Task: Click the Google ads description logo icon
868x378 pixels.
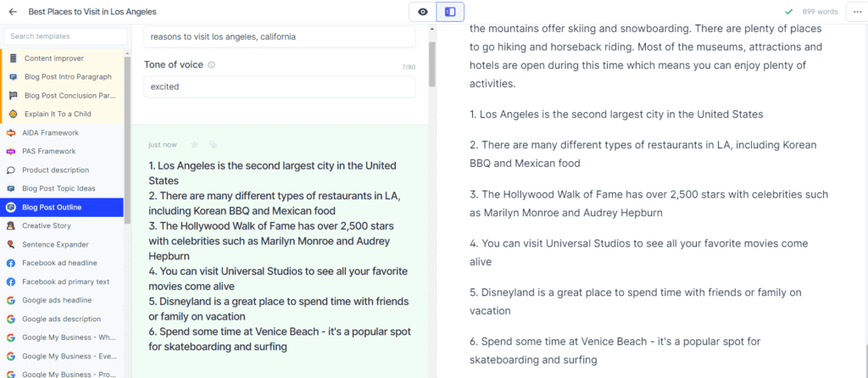Action: click(10, 320)
